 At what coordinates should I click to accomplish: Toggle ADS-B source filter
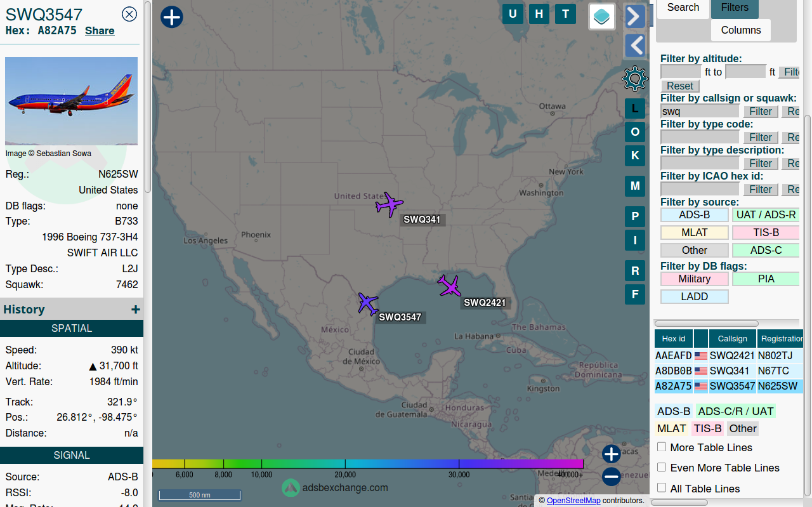(695, 215)
